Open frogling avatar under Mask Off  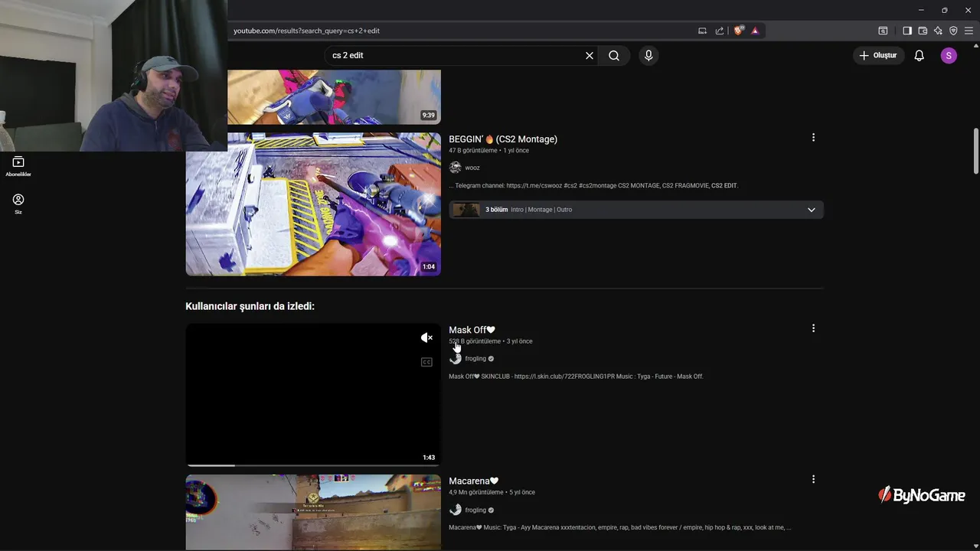[456, 359]
